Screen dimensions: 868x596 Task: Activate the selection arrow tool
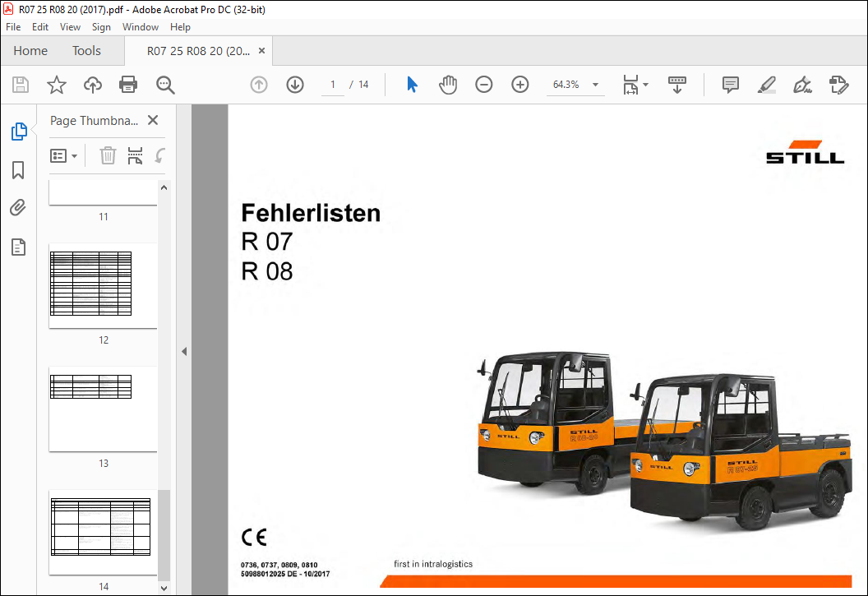tap(413, 85)
